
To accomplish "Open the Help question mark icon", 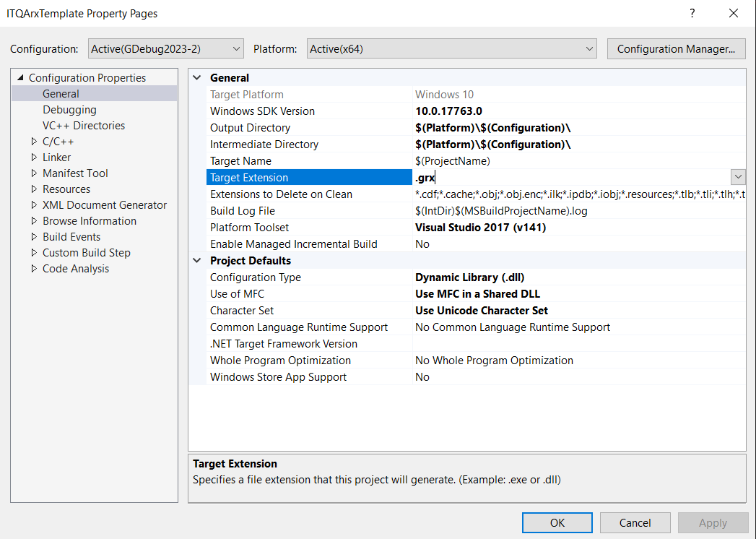I will click(692, 13).
